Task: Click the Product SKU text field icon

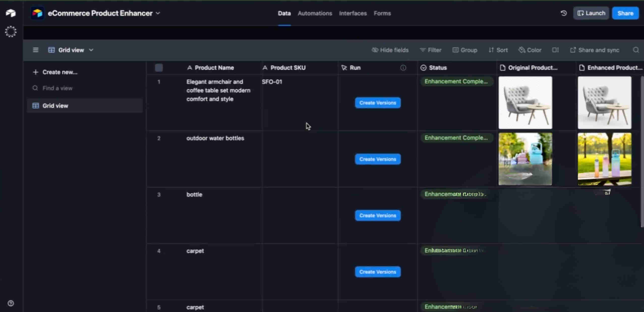Action: coord(265,68)
